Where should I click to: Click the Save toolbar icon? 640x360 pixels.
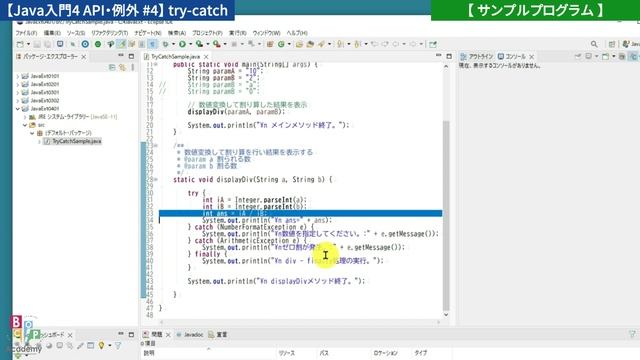point(37,44)
